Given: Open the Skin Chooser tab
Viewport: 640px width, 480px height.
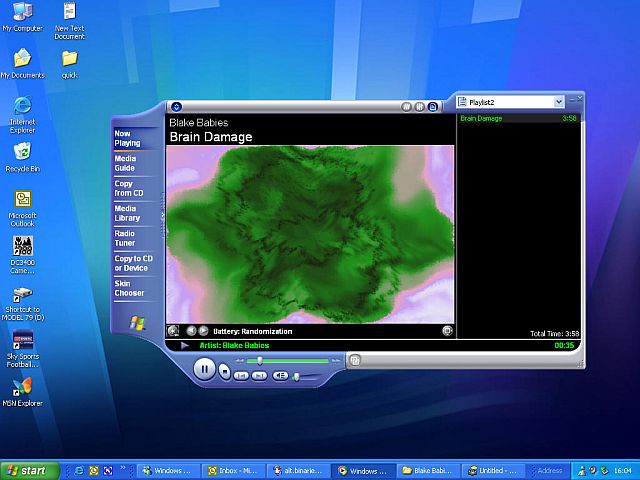Looking at the screenshot, I should [129, 288].
